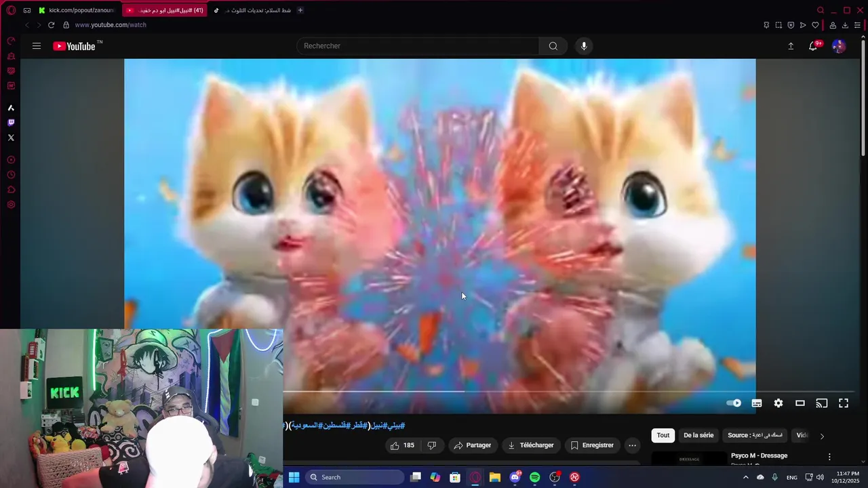Screen dimensions: 868x488
Task: Open options menu for Psyco M - Dressage
Action: click(829, 457)
